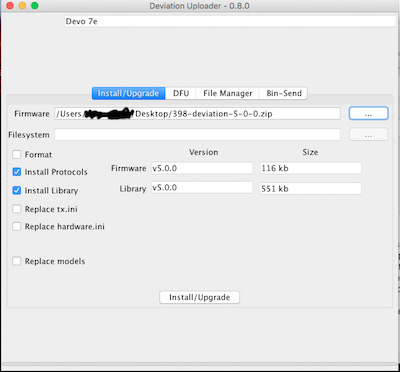This screenshot has height=372, width=400.
Task: Uncheck Install Protocols checkbox
Action: [x=17, y=172]
